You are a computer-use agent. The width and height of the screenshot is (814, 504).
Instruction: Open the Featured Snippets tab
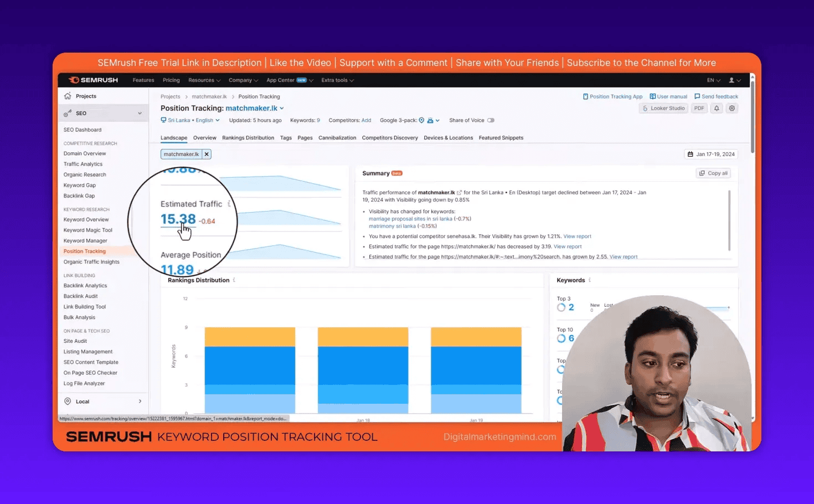coord(501,138)
